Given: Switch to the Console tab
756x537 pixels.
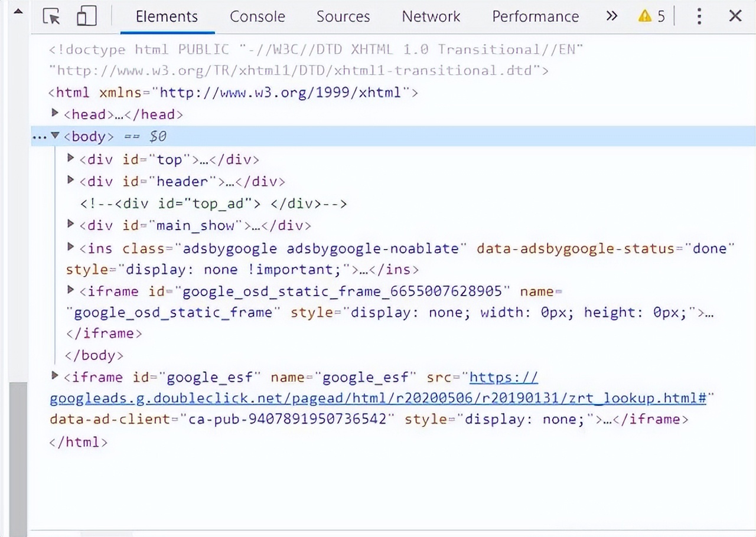Looking at the screenshot, I should click(x=257, y=17).
